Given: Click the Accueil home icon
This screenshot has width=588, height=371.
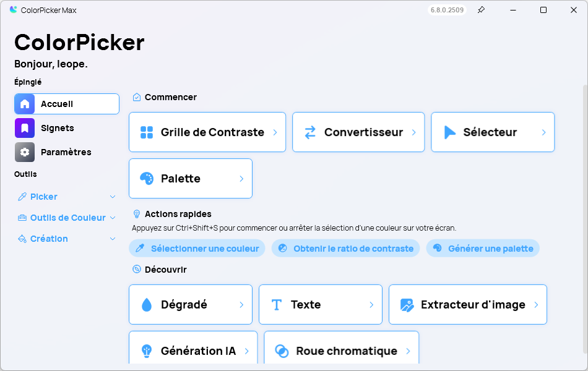Looking at the screenshot, I should (25, 104).
